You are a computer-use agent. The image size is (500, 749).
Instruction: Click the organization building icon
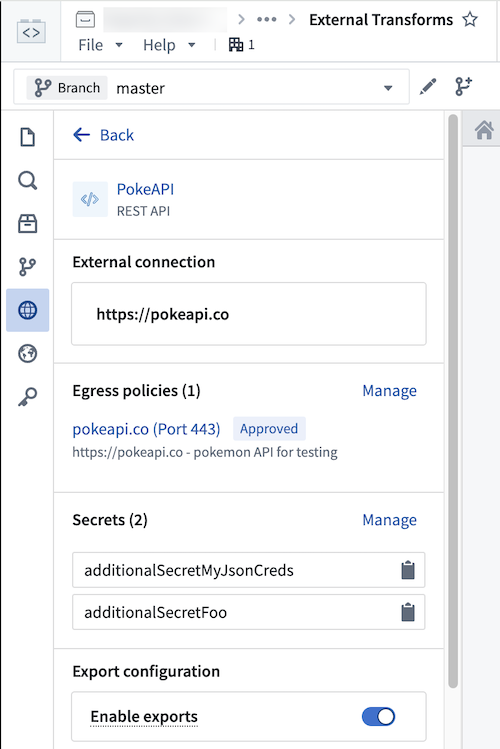tap(236, 45)
